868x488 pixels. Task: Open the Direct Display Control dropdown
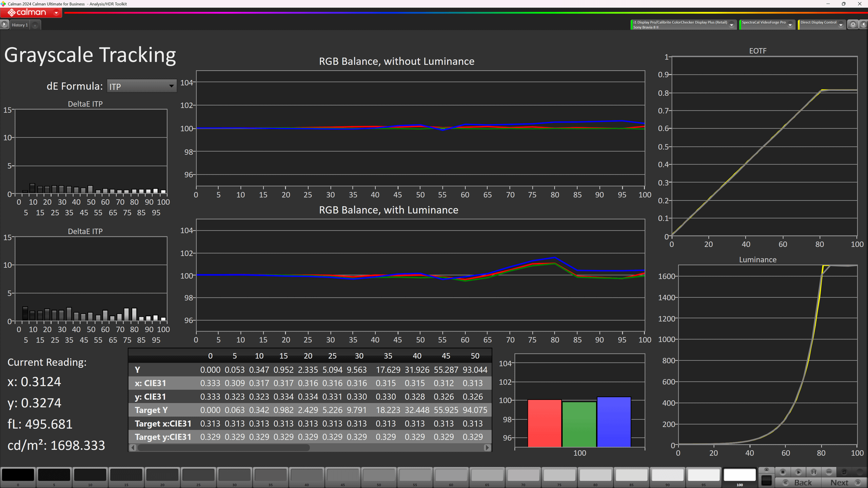[x=841, y=25]
